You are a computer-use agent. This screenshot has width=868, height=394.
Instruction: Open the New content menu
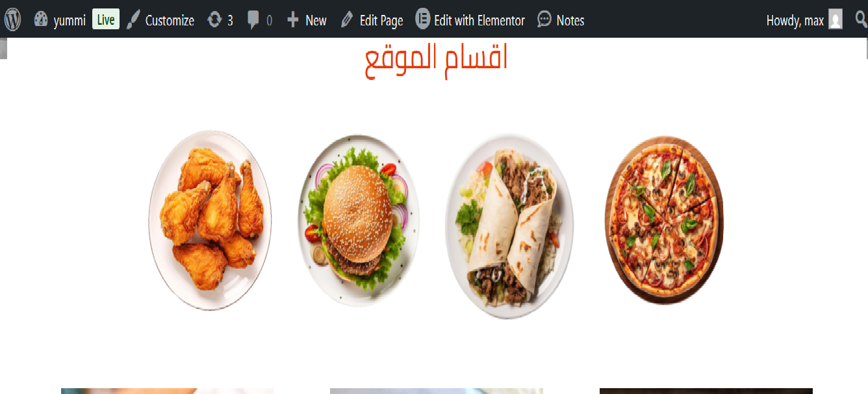(x=307, y=20)
